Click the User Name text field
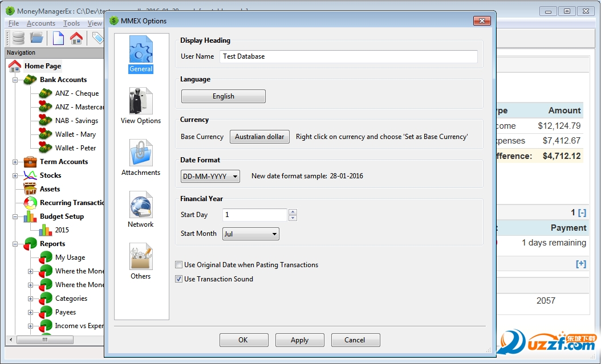This screenshot has width=601, height=364. coord(348,56)
